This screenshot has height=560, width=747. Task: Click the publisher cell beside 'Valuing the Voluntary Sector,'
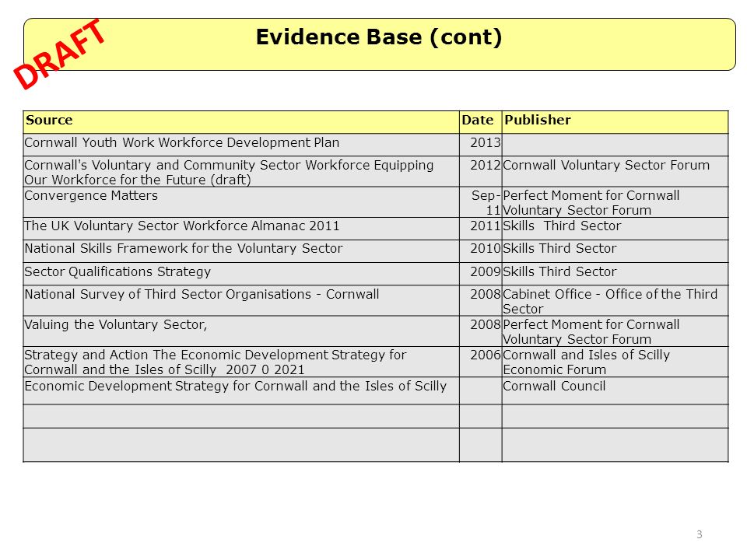click(615, 331)
